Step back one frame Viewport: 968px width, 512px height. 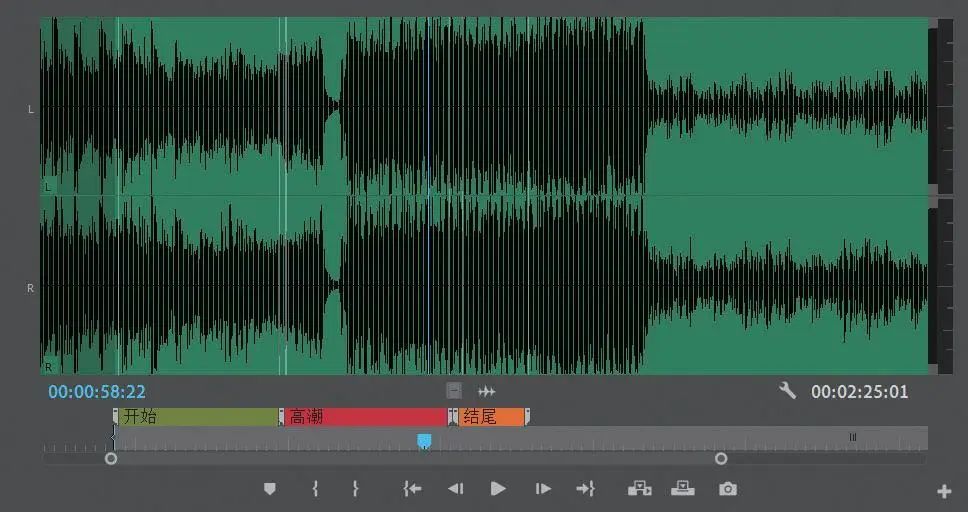point(456,489)
